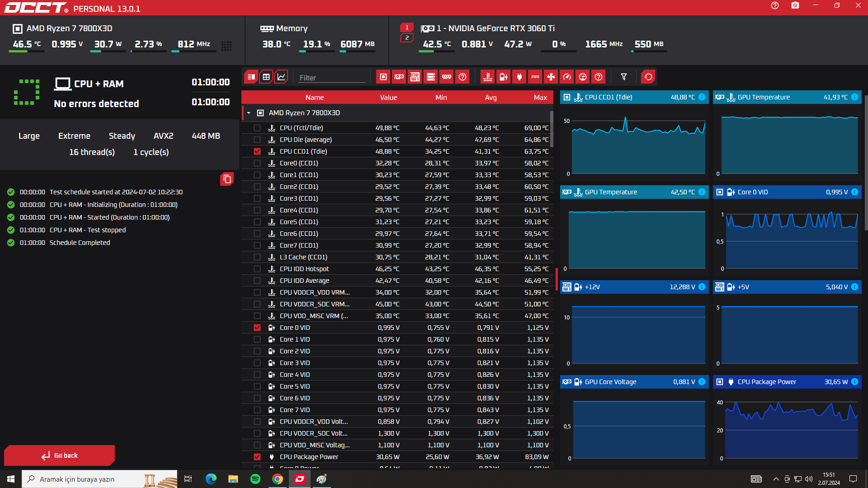Image resolution: width=868 pixels, height=488 pixels.
Task: Select GPU number 2 selector
Action: pyautogui.click(x=407, y=38)
